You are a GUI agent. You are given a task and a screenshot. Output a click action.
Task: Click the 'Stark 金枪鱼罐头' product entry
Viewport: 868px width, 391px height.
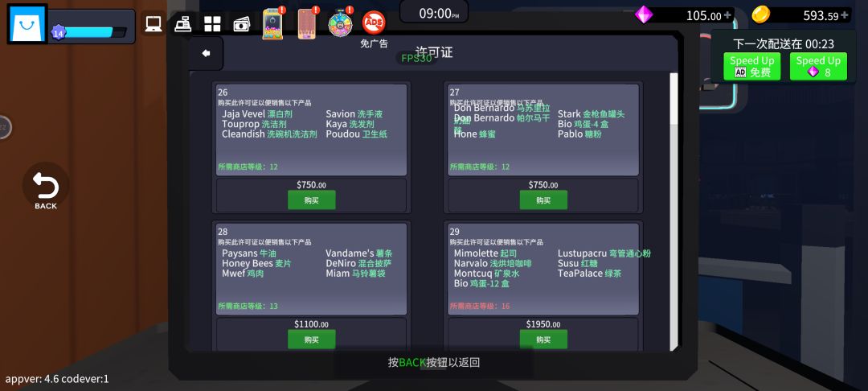pos(592,114)
